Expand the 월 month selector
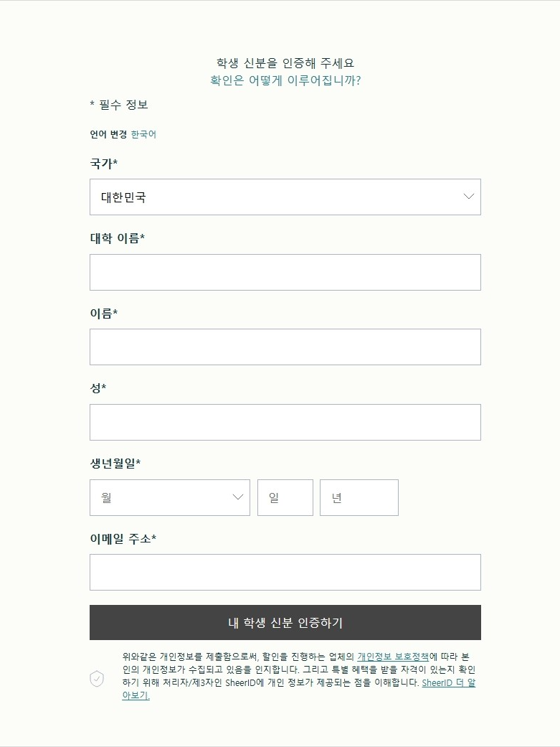560x747 pixels. (169, 497)
